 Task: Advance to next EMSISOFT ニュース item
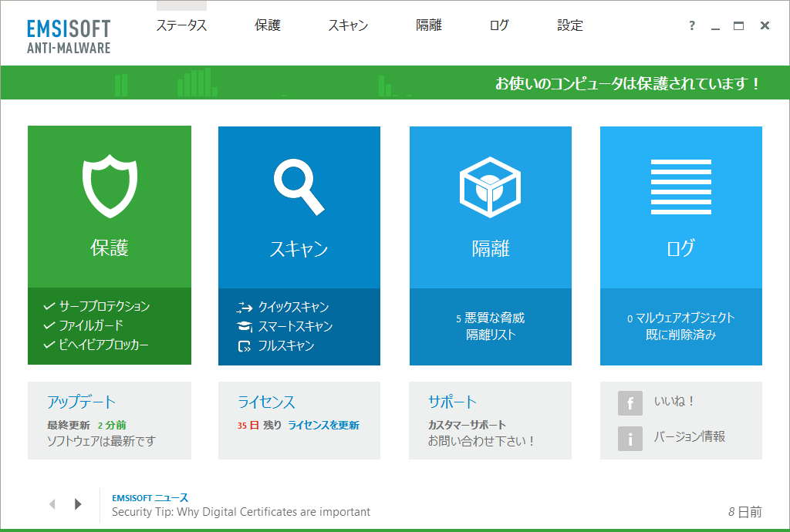[x=77, y=503]
